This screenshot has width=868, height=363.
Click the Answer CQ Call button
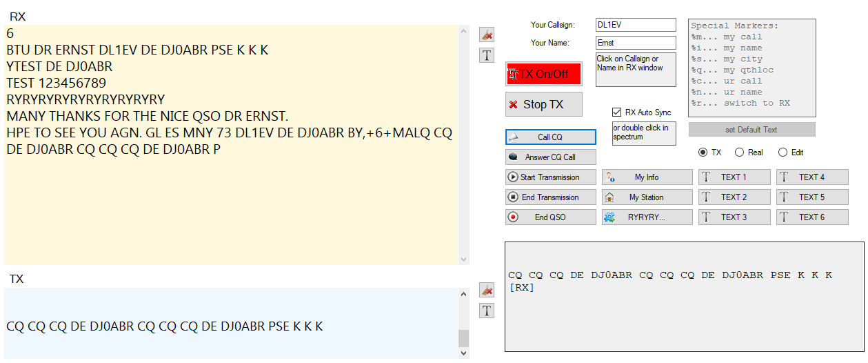[x=551, y=157]
